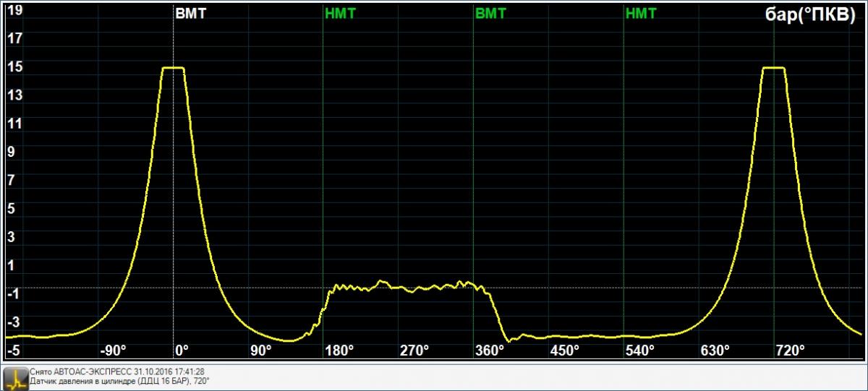Click the 180° axis label
This screenshot has height=391, width=868.
click(340, 350)
